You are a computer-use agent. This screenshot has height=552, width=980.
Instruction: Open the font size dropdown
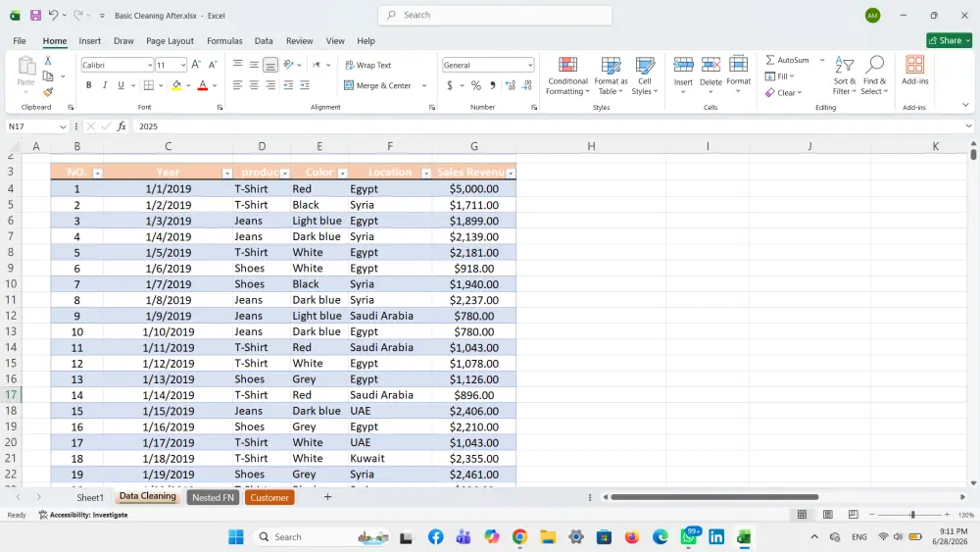pos(182,65)
